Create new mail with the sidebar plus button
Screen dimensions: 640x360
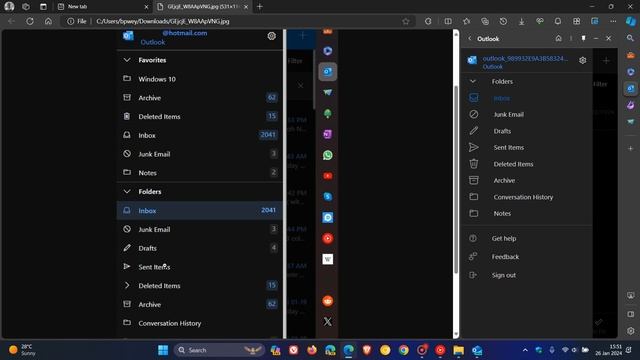click(x=606, y=60)
